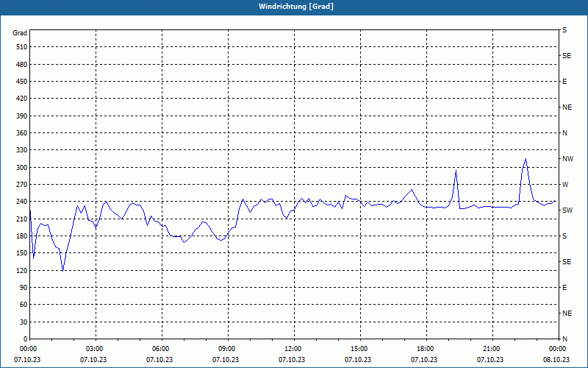This screenshot has height=368, width=588.
Task: Select the 18:00 time label
Action: pos(426,348)
